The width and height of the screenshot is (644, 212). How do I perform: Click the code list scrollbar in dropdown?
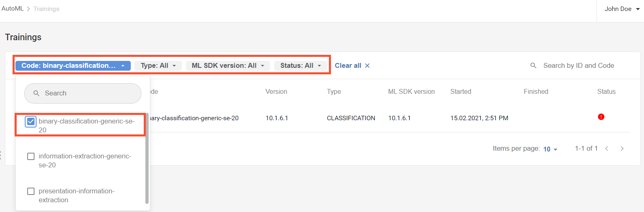point(147,158)
